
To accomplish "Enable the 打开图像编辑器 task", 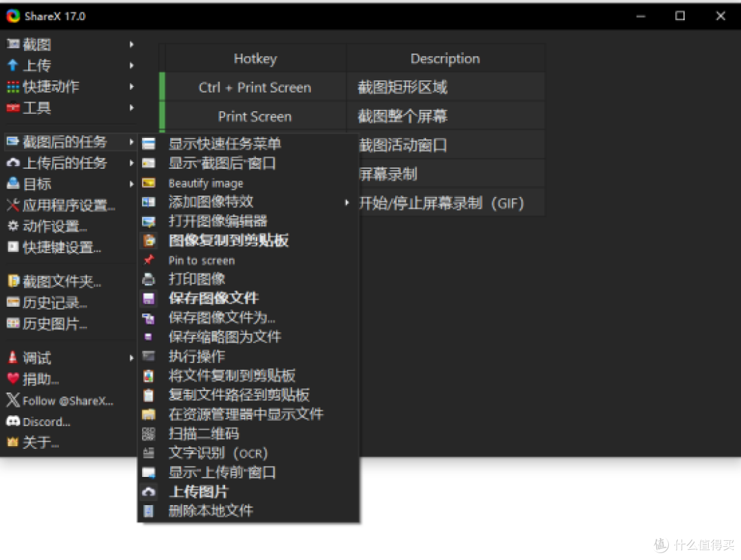I will (250, 221).
